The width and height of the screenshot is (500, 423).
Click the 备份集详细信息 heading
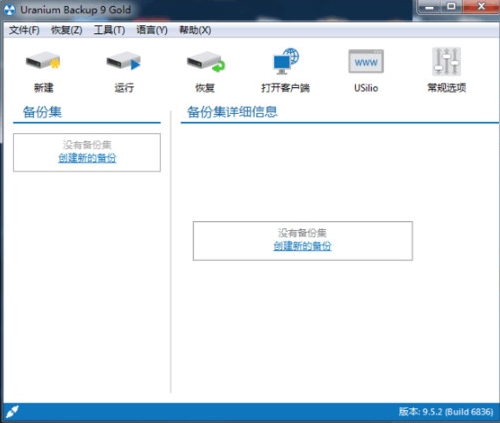click(232, 112)
